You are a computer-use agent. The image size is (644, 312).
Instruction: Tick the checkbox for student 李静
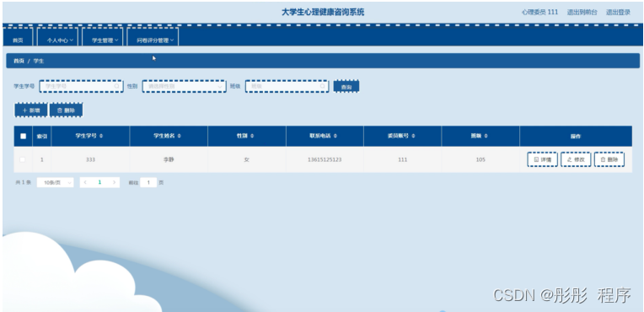pyautogui.click(x=23, y=159)
